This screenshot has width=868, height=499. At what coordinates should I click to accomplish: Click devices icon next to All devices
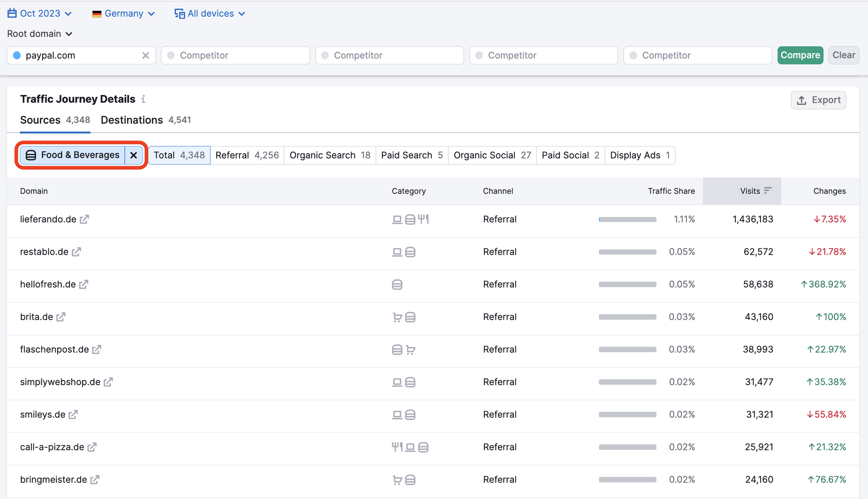180,14
